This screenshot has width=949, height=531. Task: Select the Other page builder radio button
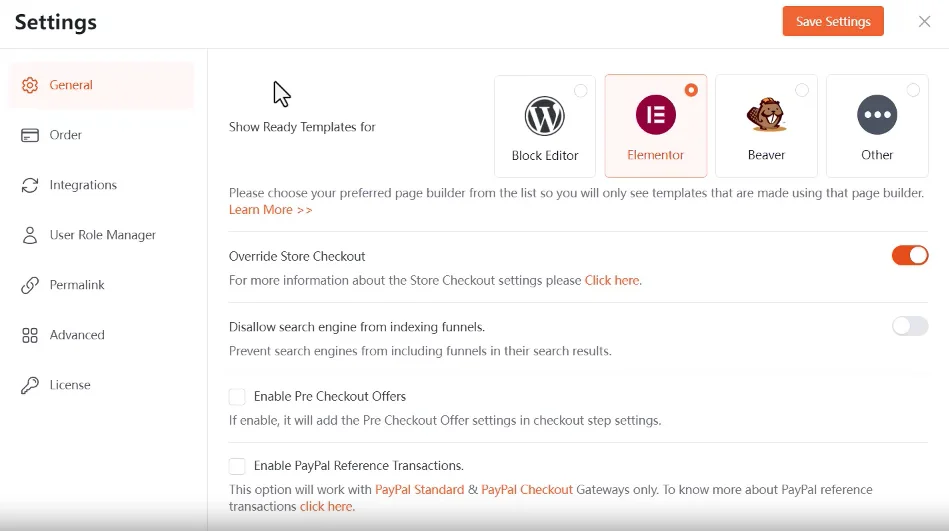point(913,90)
